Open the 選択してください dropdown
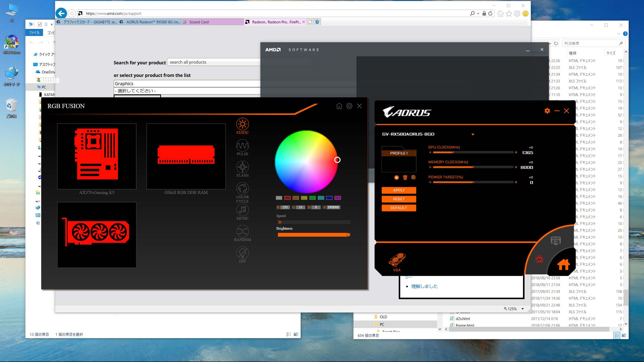This screenshot has width=644, height=362. [187, 91]
